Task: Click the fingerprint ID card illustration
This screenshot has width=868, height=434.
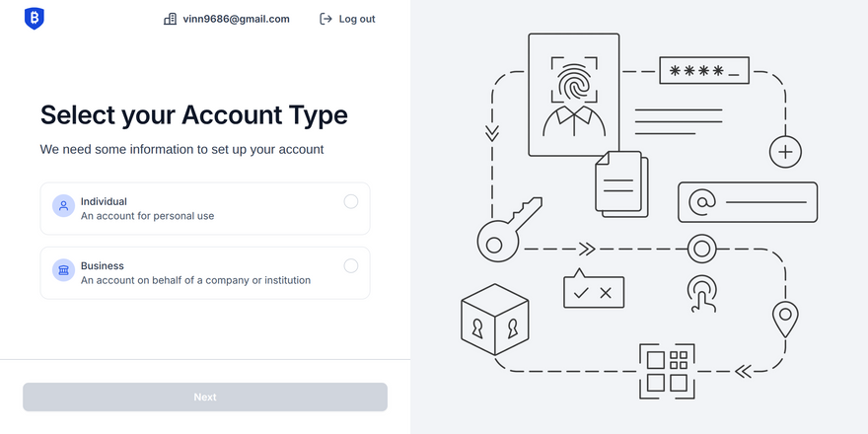Action: [573, 95]
